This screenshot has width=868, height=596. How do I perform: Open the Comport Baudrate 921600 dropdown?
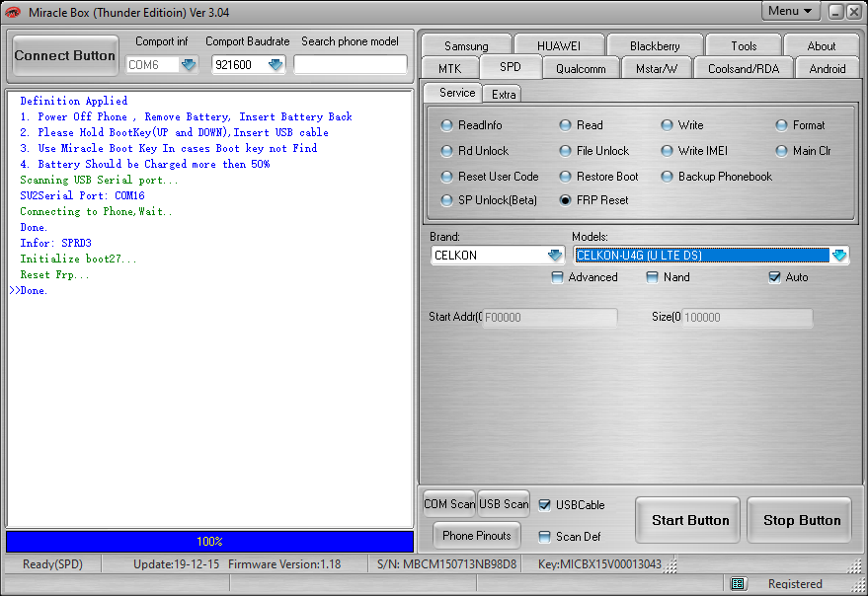click(x=276, y=65)
